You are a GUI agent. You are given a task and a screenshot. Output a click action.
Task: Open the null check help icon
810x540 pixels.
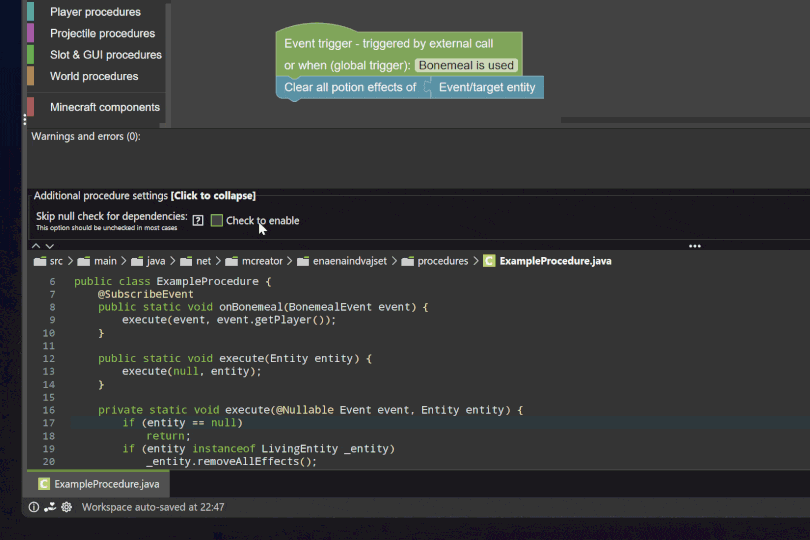pos(198,221)
